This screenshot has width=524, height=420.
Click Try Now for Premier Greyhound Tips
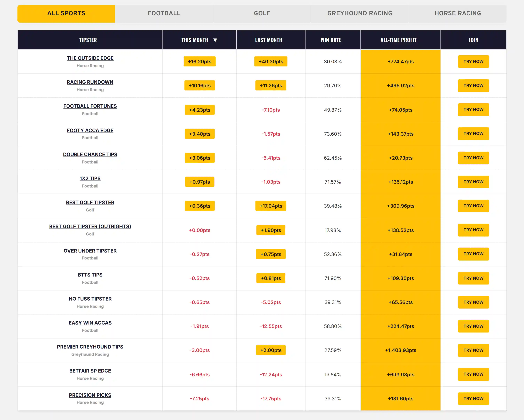(x=473, y=350)
